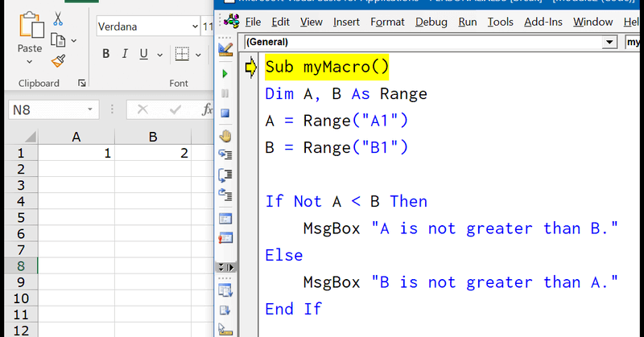The height and width of the screenshot is (337, 644).
Task: Open the Immediate Window icon
Action: click(225, 238)
